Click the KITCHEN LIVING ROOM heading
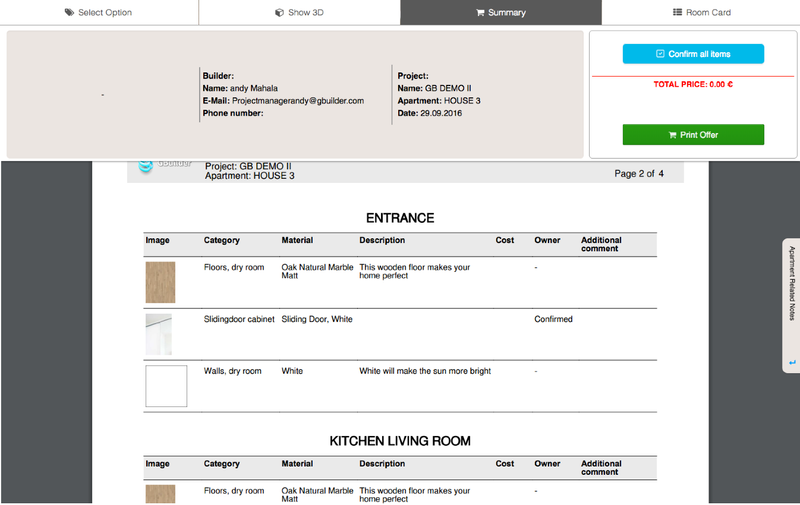 (x=400, y=441)
